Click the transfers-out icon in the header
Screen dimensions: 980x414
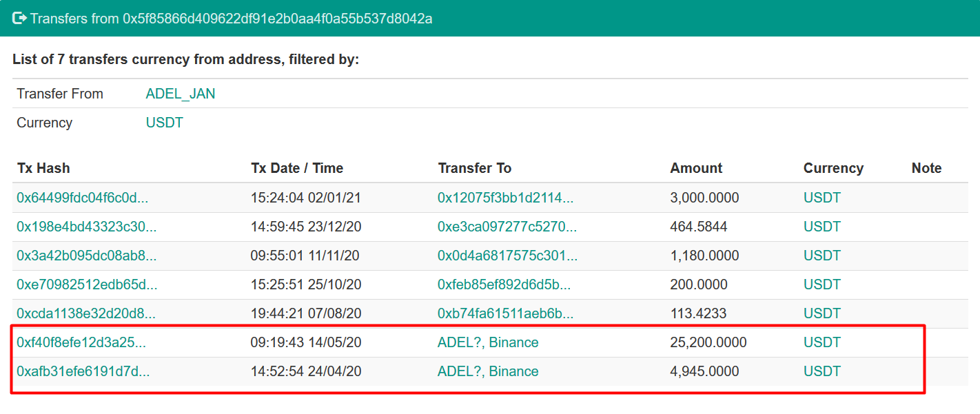tap(19, 18)
